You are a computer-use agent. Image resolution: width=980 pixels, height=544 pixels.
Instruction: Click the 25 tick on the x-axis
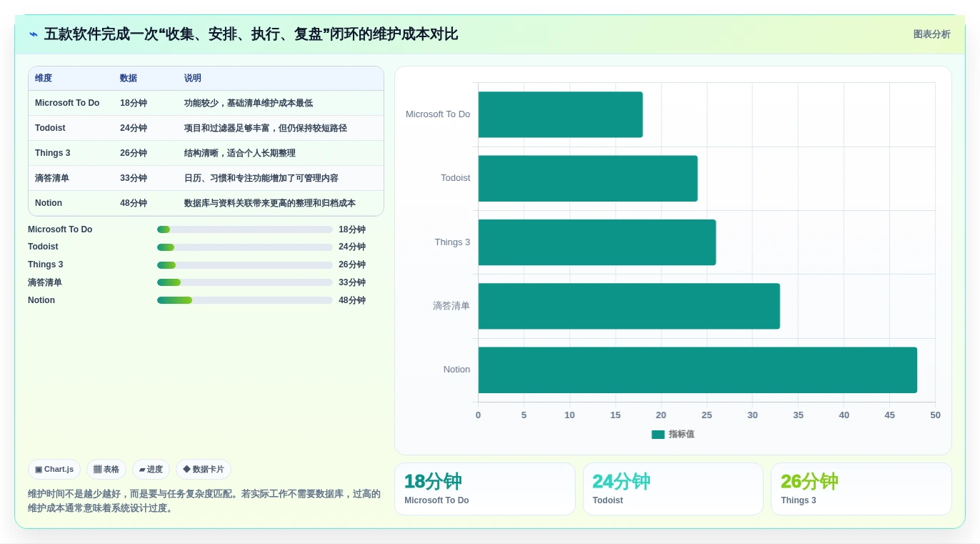(706, 415)
